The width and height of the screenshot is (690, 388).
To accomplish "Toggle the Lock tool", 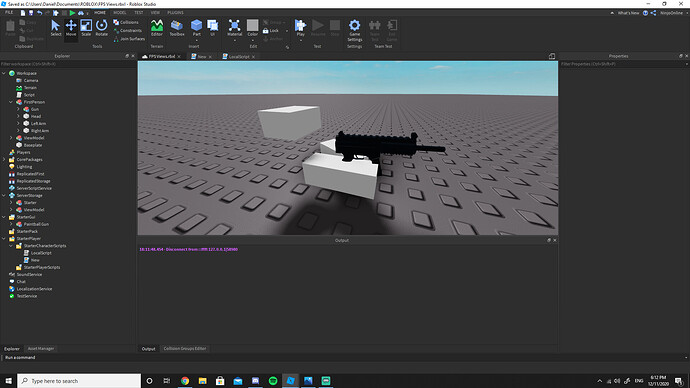I will (271, 31).
